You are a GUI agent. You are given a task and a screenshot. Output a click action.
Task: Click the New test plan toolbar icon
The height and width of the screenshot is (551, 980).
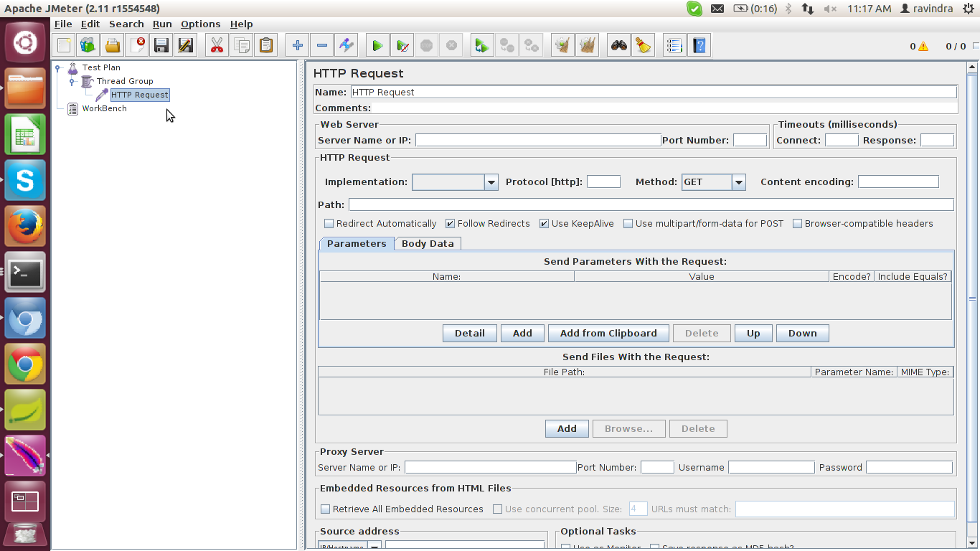(65, 46)
